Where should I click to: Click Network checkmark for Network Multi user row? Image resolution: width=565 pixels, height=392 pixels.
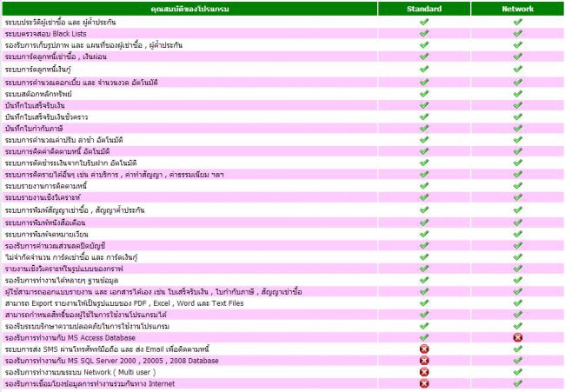pyautogui.click(x=518, y=372)
